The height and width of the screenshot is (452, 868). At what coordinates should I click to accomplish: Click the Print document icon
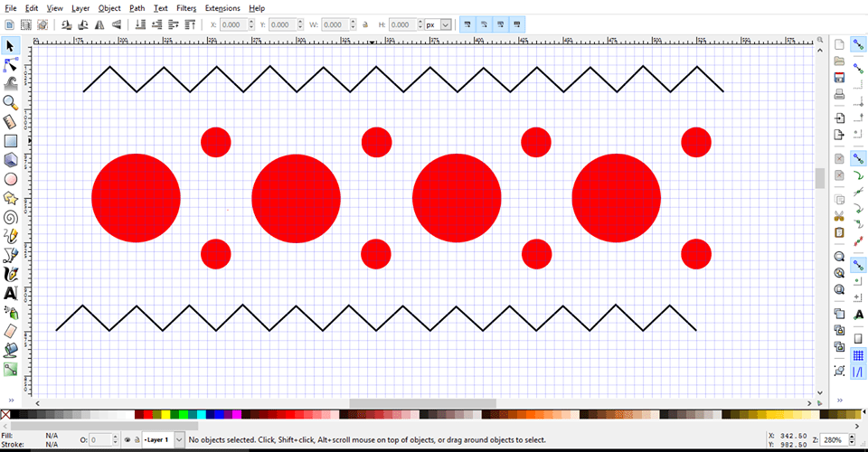839,94
